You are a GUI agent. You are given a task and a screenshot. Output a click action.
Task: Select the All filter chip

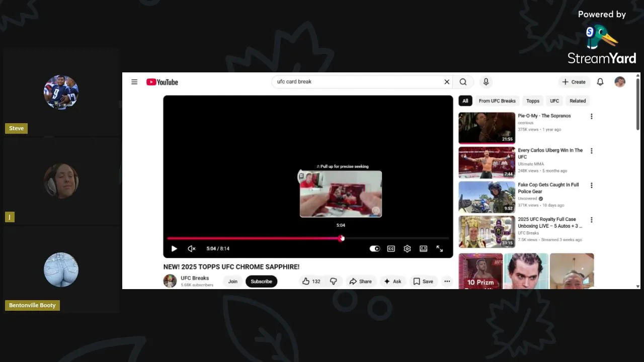[x=465, y=101]
